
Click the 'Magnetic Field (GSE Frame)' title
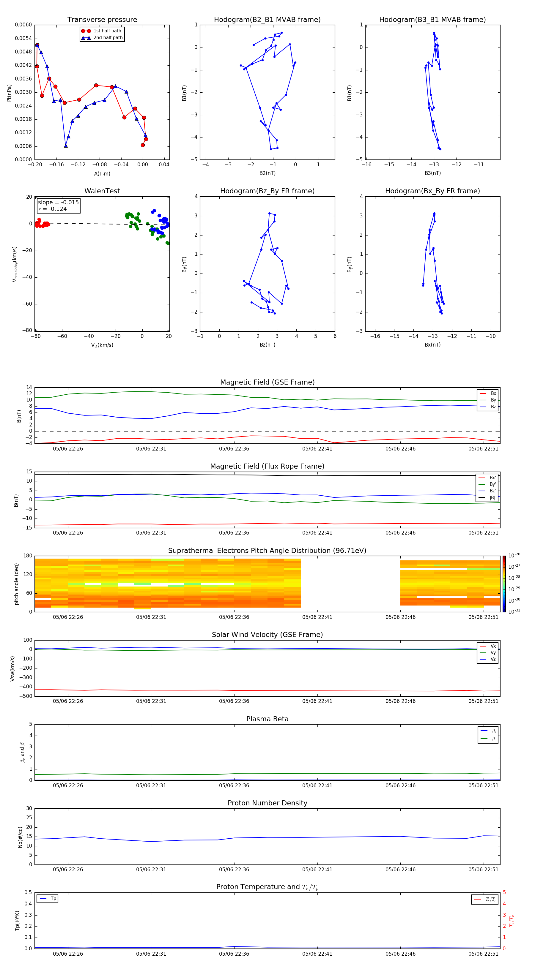tap(267, 382)
